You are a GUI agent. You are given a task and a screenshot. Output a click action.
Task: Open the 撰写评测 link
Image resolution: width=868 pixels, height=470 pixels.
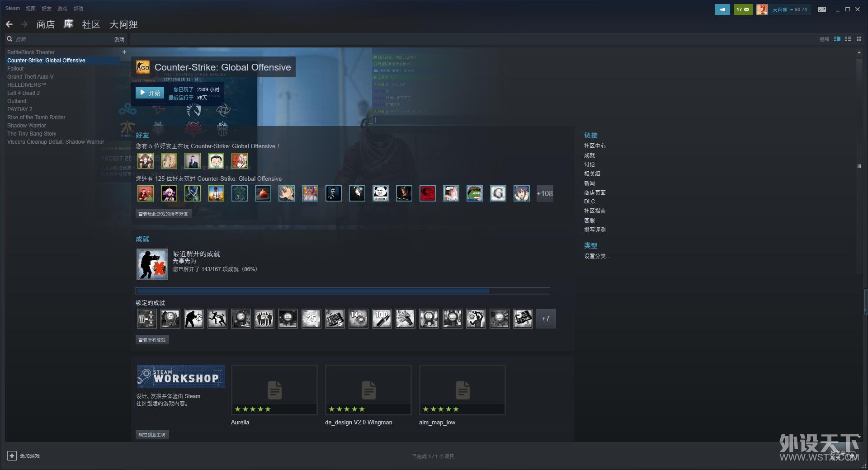click(x=594, y=230)
